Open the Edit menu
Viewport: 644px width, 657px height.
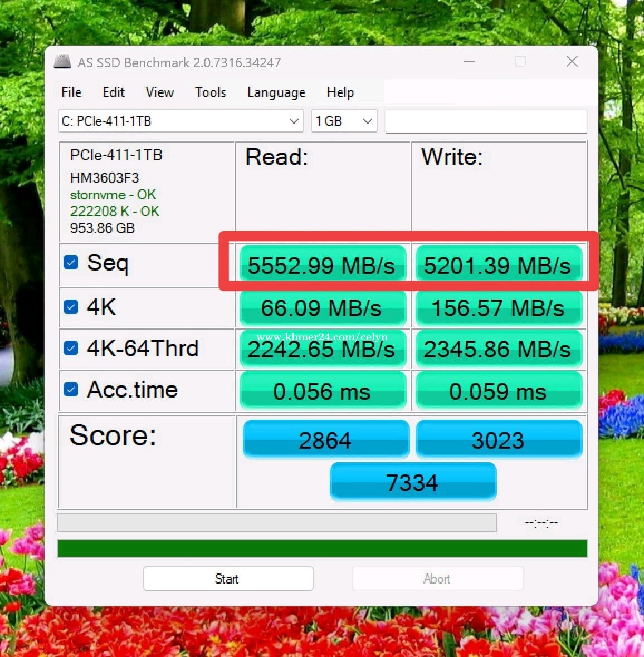click(x=114, y=92)
